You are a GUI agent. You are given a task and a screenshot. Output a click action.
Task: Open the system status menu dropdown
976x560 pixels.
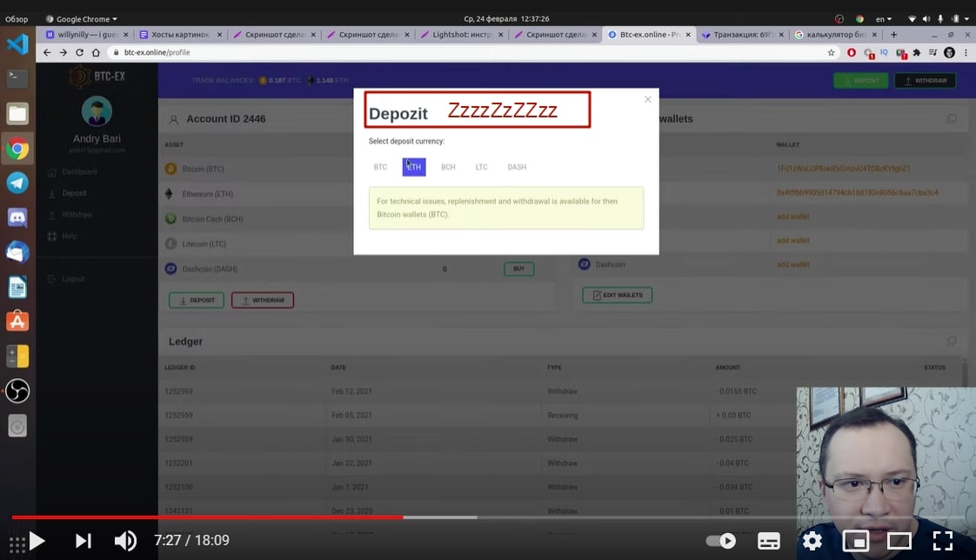pos(939,18)
